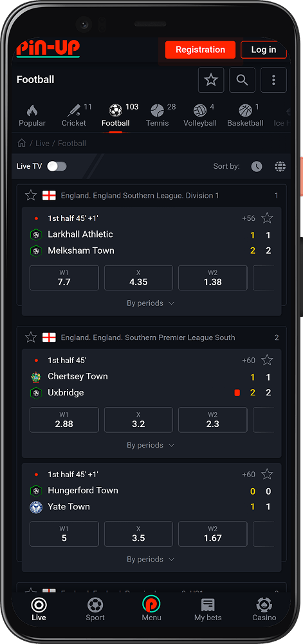
Task: Click the Registration button
Action: point(200,50)
